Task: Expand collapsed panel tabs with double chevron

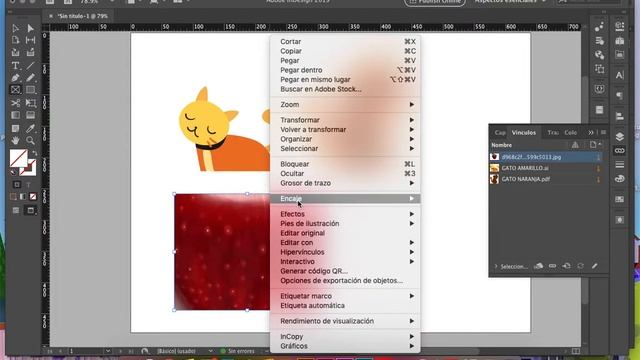Action: point(591,133)
